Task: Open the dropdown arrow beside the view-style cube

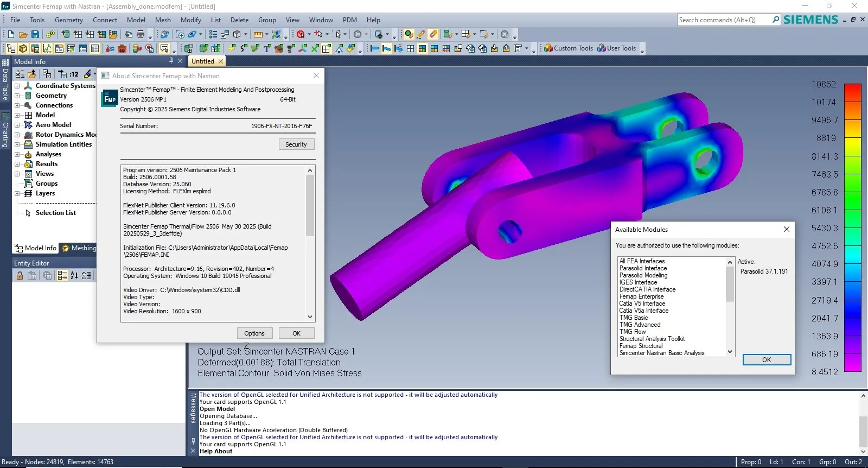Action: tap(246, 34)
